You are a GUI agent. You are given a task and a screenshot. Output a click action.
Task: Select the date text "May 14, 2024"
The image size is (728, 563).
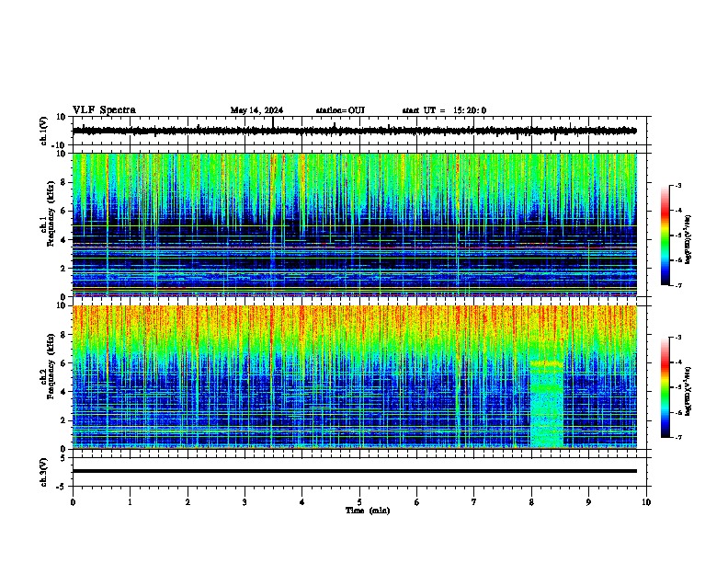pos(256,110)
